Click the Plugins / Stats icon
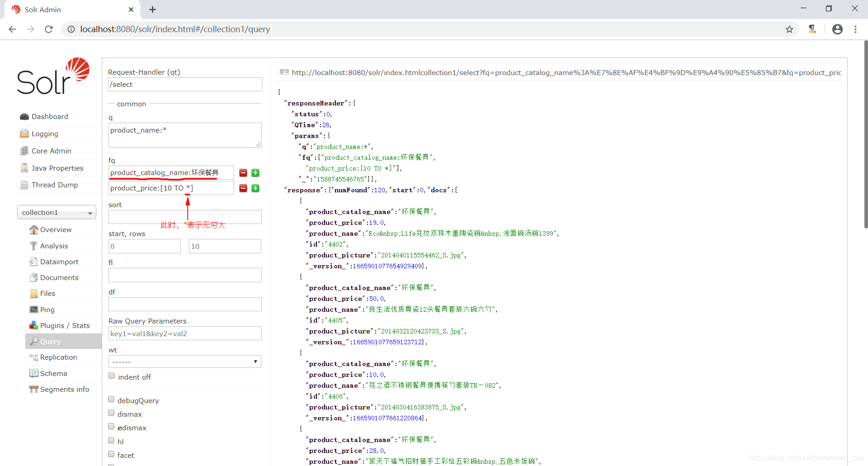Screen dimensions: 868x466 tap(33, 325)
